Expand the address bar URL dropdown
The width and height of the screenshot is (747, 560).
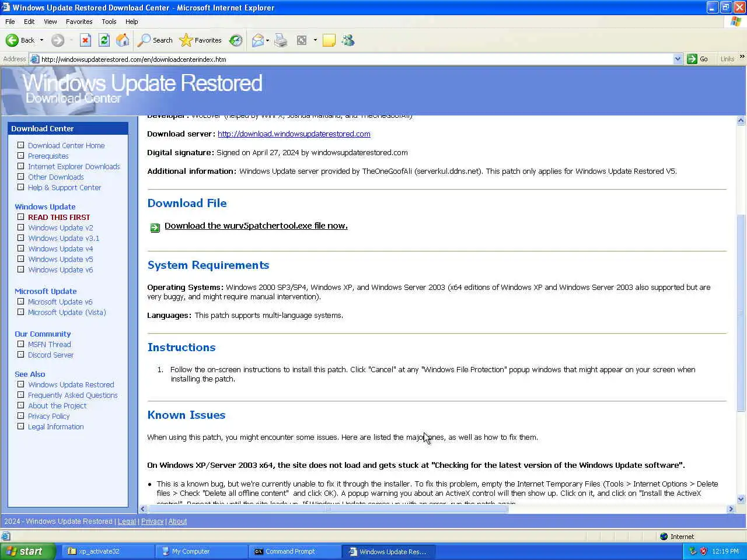pos(678,59)
